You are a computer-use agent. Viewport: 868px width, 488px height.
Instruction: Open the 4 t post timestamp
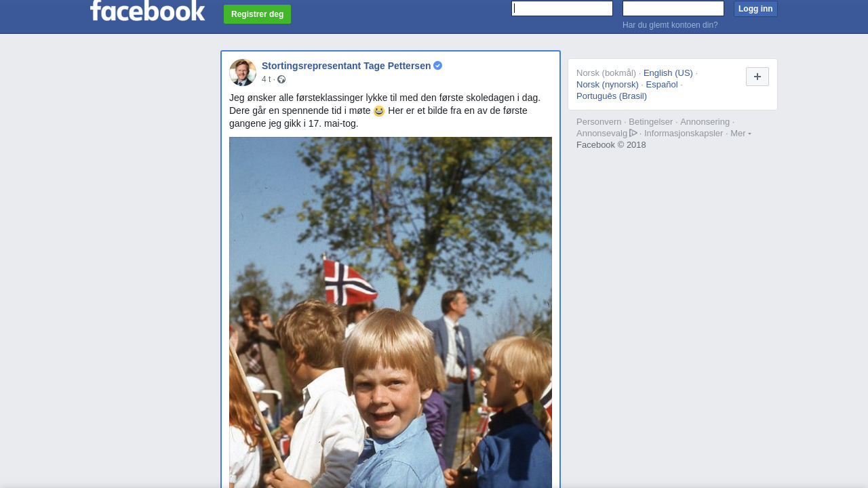pos(266,80)
